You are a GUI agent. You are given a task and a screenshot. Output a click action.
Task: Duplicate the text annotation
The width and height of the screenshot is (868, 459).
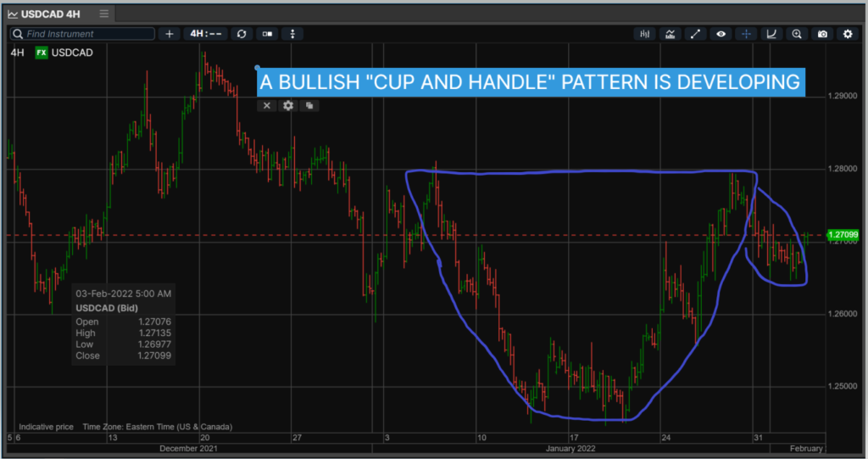310,105
